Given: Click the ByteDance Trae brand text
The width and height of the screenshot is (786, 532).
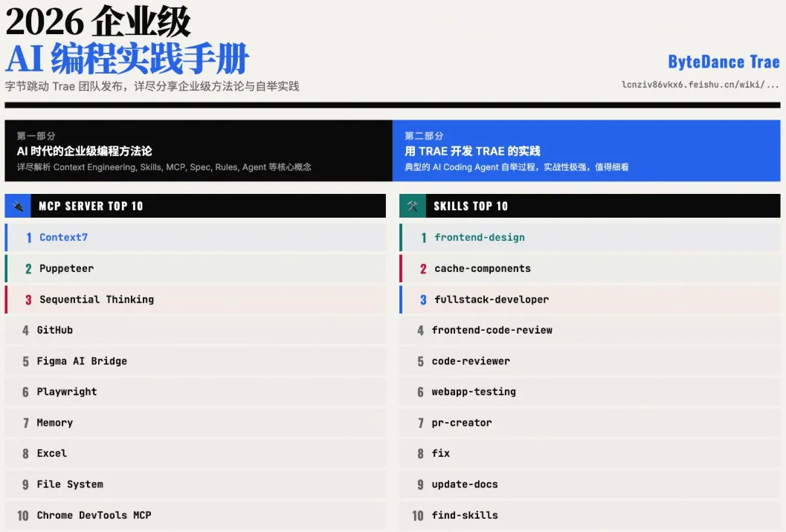Looking at the screenshot, I should pos(724,62).
